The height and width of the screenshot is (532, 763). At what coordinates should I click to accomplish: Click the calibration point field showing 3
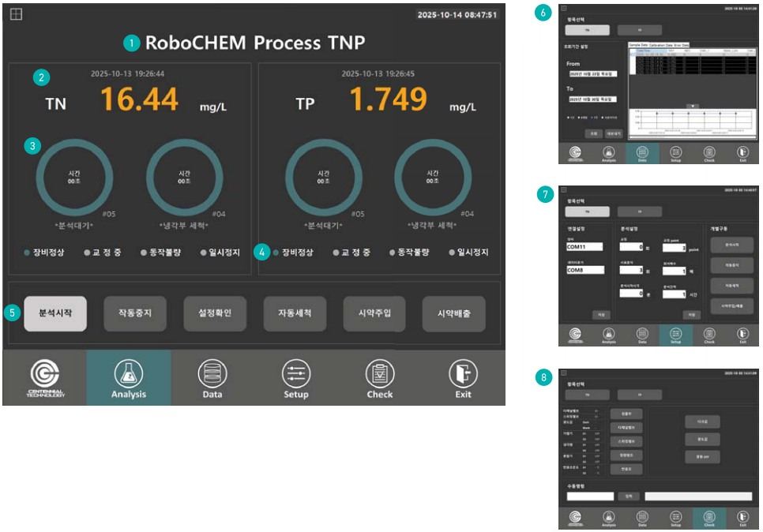tap(675, 248)
